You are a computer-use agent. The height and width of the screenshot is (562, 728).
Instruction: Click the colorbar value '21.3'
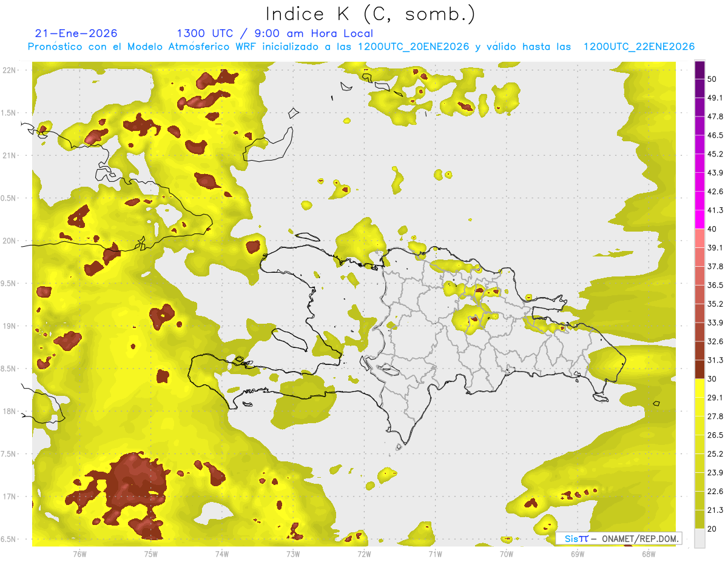tap(715, 510)
